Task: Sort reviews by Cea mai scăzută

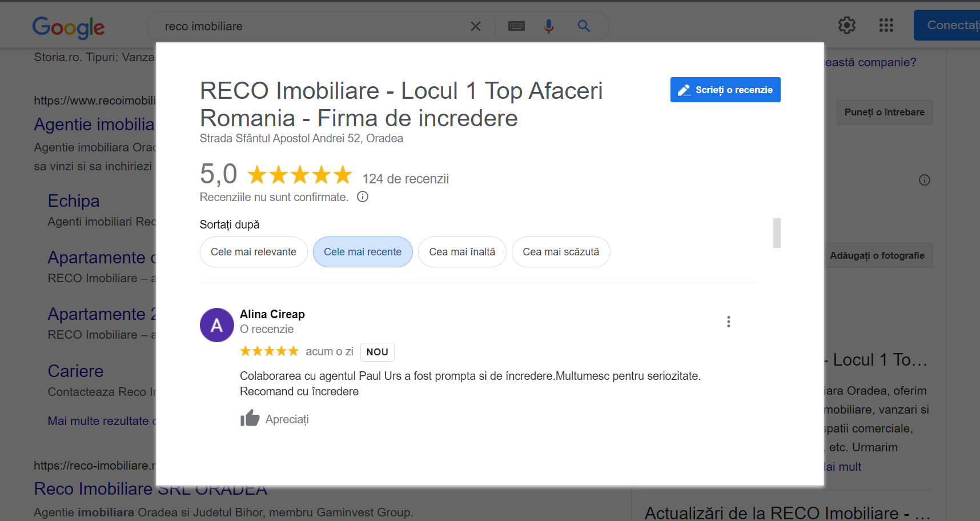Action: 561,252
